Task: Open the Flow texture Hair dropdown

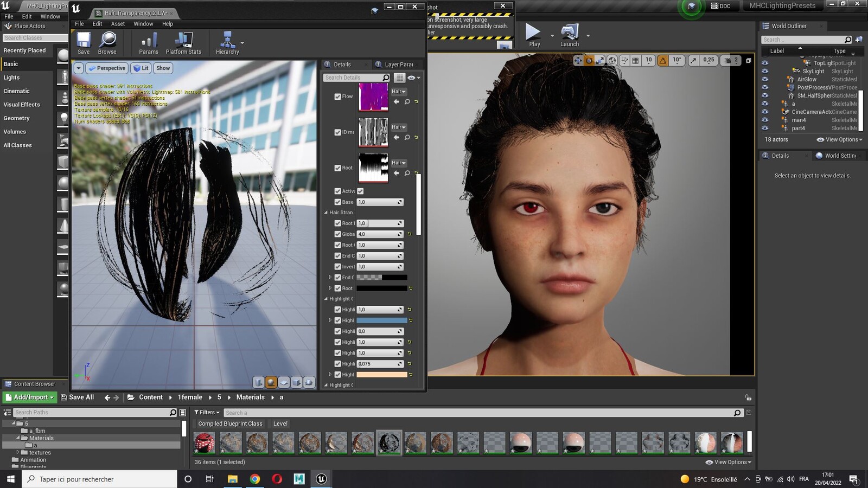Action: [x=399, y=92]
